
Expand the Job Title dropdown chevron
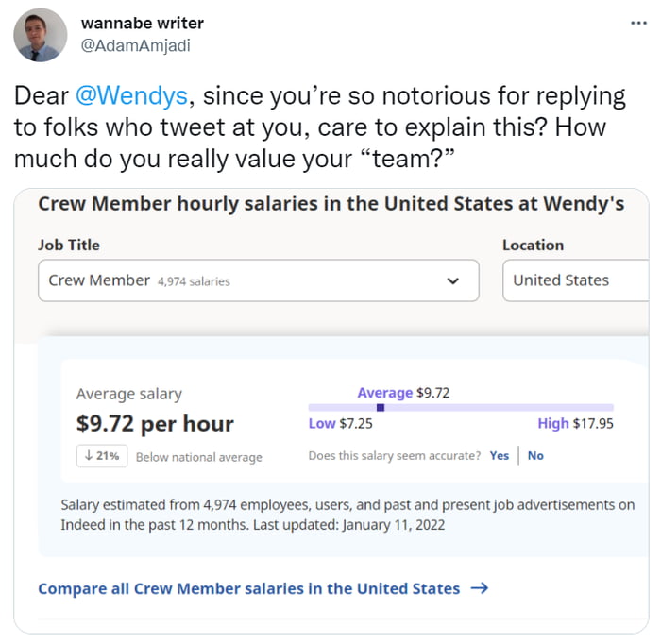click(x=452, y=280)
